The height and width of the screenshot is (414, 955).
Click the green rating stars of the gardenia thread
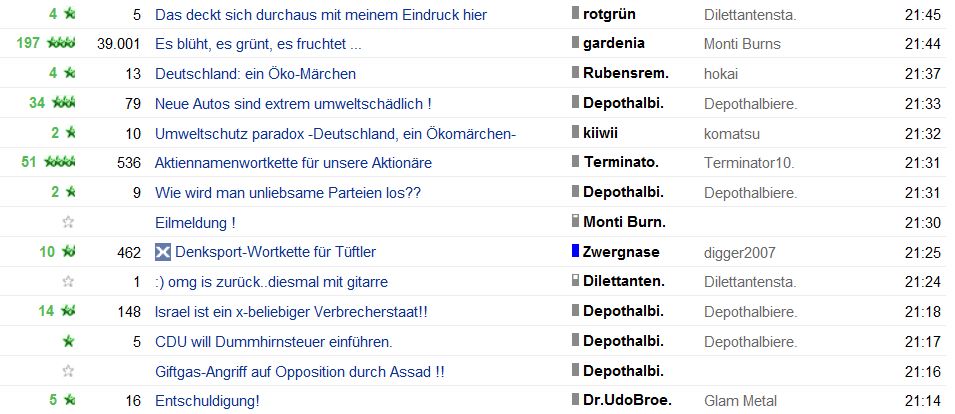coord(61,44)
